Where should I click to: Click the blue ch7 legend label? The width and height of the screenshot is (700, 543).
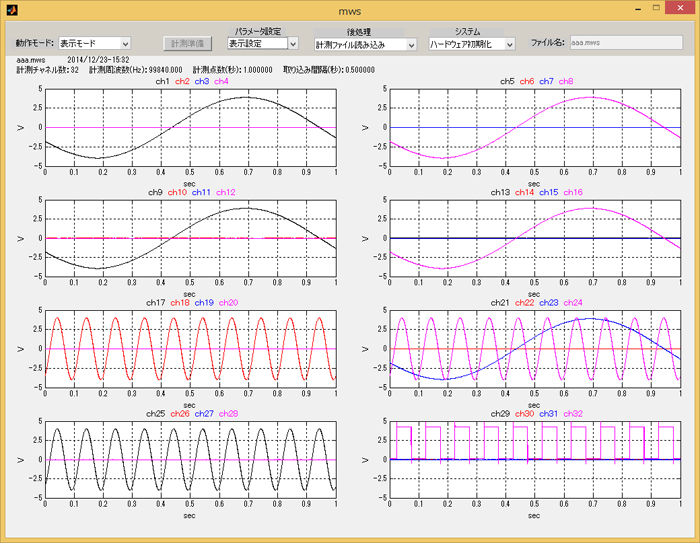point(546,81)
